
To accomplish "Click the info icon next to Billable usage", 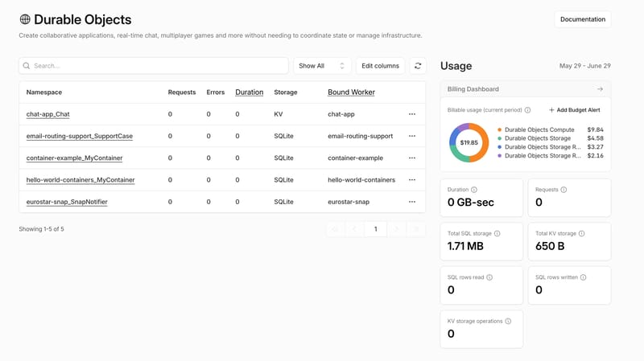I will pyautogui.click(x=528, y=110).
